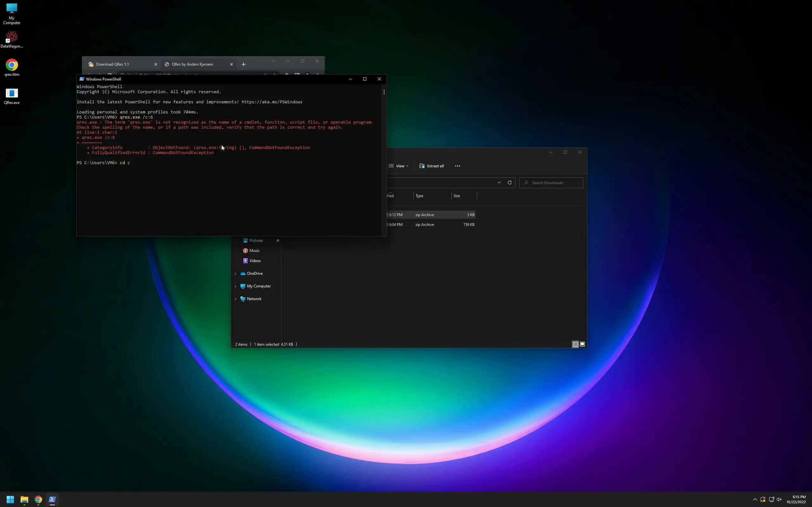Viewport: 812px width, 507px height.
Task: Expand the Network tree node
Action: coord(236,299)
